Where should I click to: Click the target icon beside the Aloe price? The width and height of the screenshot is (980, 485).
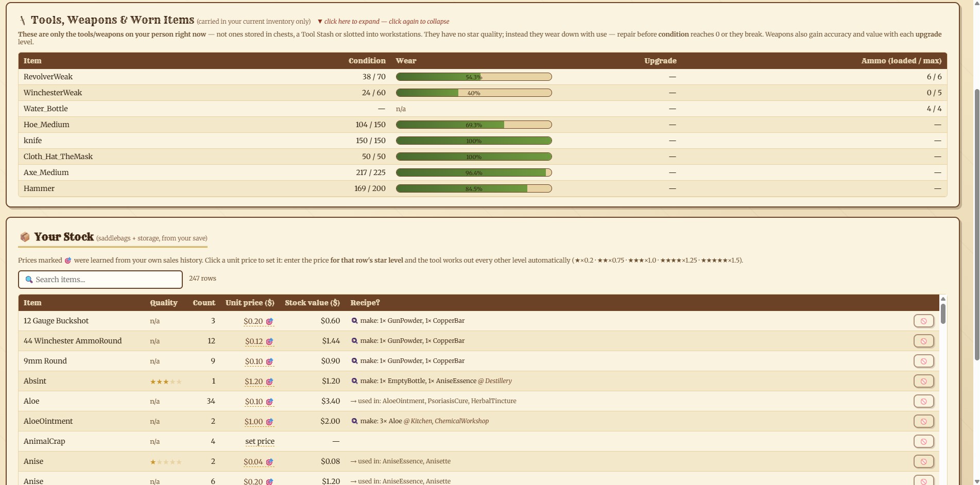(269, 402)
